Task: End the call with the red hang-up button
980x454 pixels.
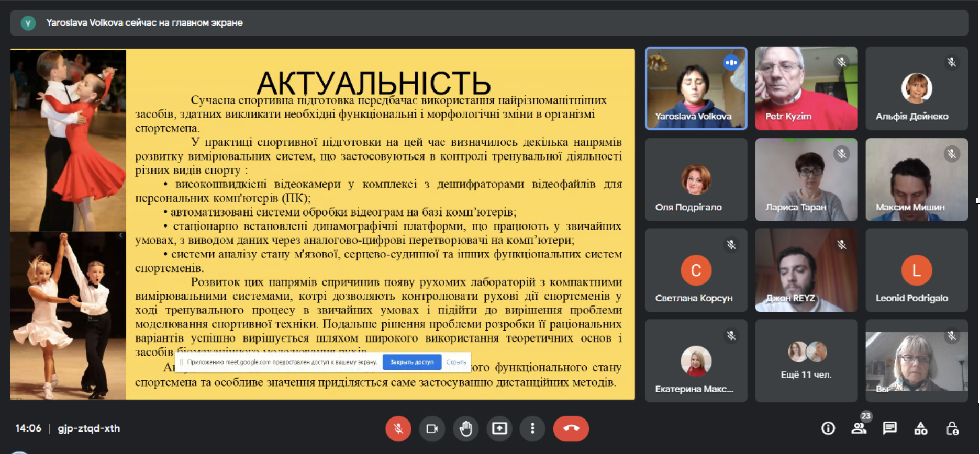Action: [571, 429]
